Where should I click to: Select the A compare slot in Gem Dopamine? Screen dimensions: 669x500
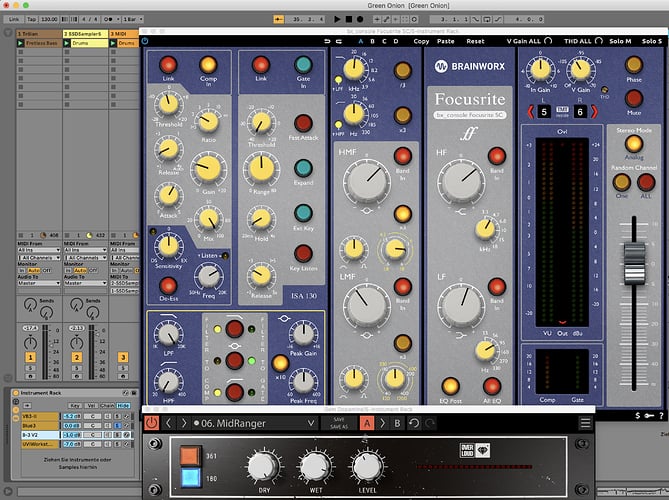coord(367,423)
